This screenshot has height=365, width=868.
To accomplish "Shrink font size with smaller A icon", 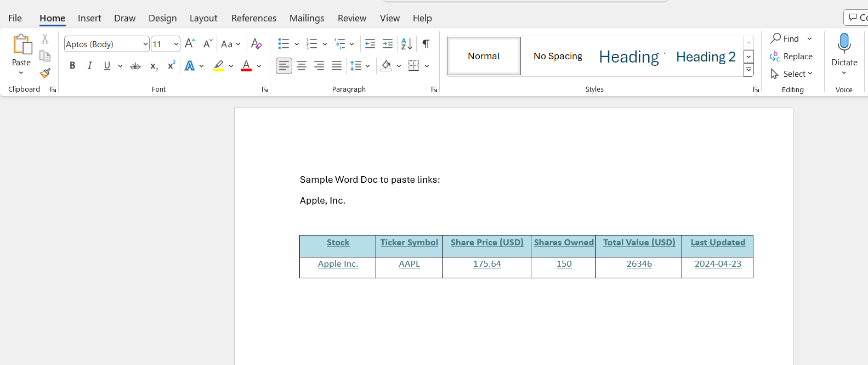I will [207, 44].
